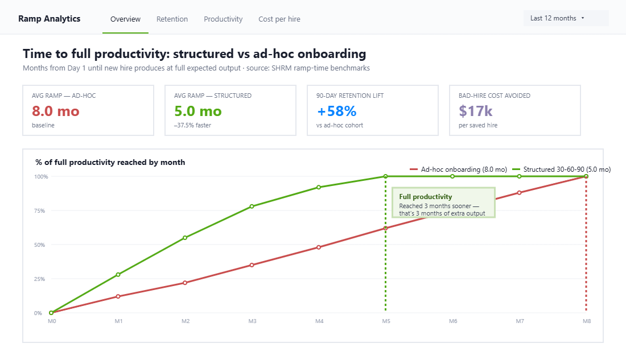Click the Ramp Analytics title
Viewport: 626px width, 364px height.
click(50, 18)
